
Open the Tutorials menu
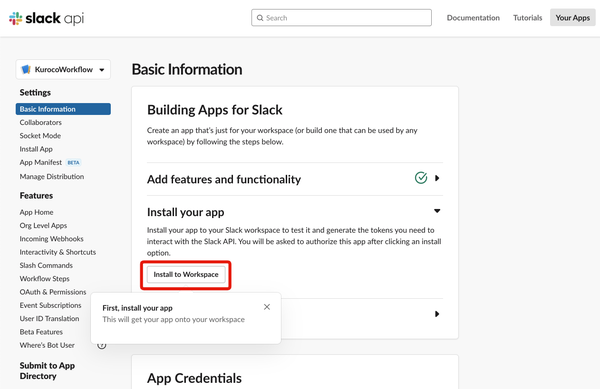pos(528,18)
